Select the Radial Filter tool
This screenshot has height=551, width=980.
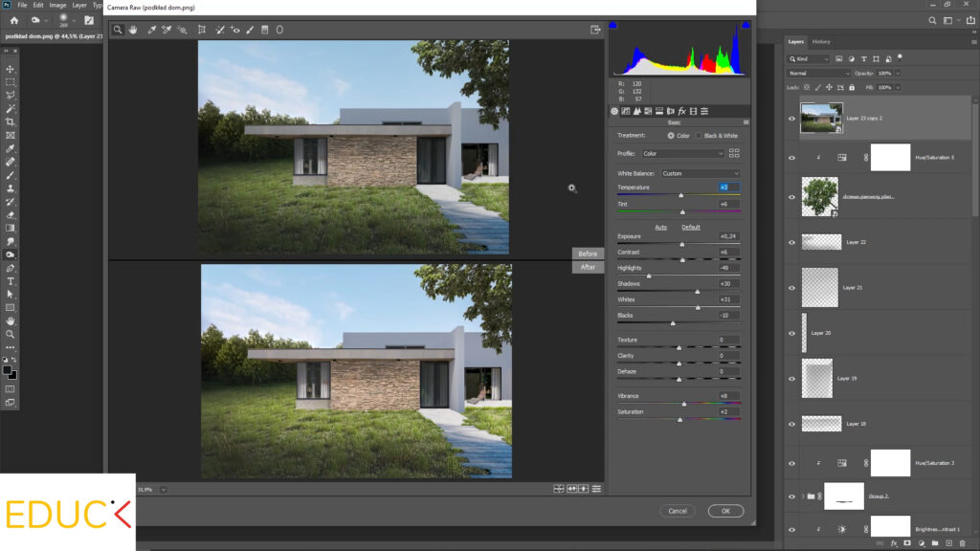point(279,30)
